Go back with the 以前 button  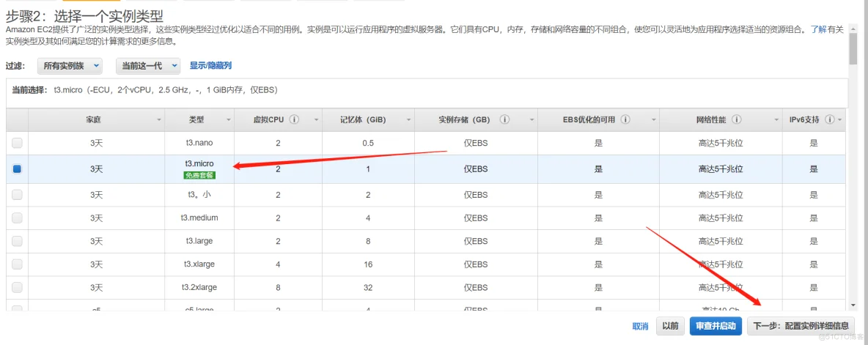coord(670,326)
